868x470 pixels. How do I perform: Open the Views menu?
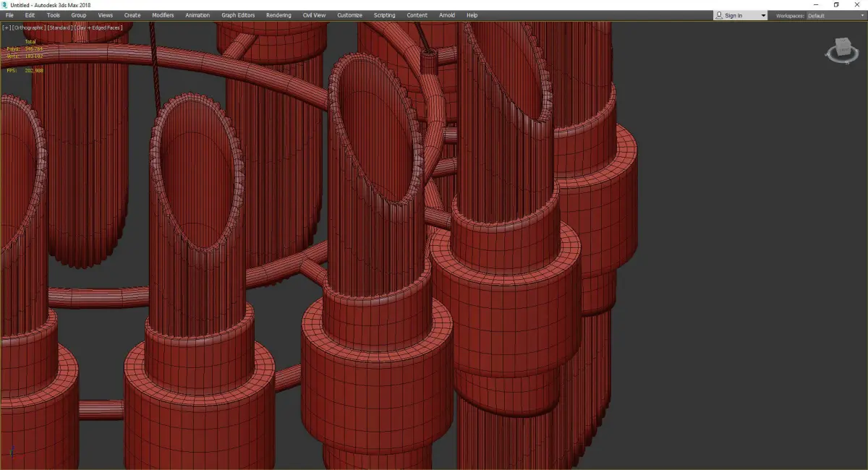(x=106, y=15)
